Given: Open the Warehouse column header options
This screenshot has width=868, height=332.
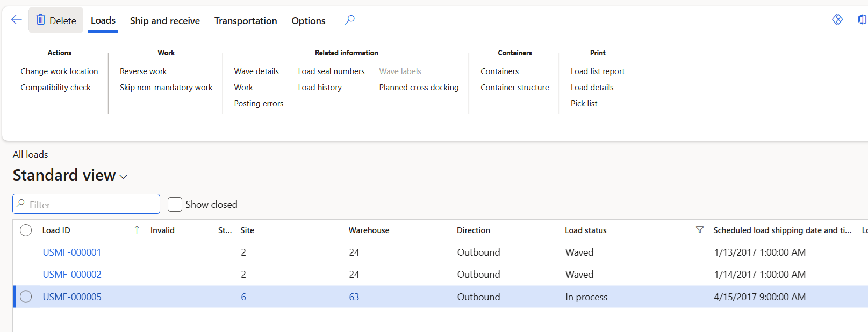Looking at the screenshot, I should [x=369, y=230].
